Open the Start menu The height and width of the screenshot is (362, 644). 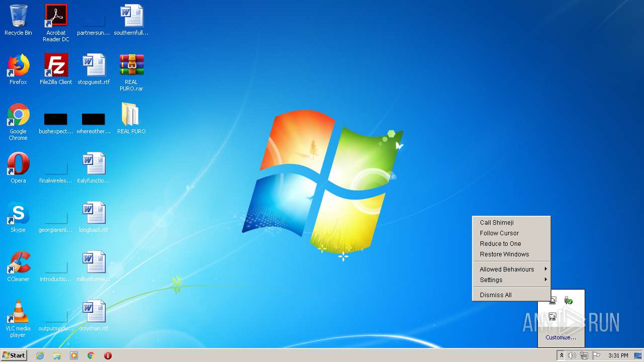[x=14, y=355]
